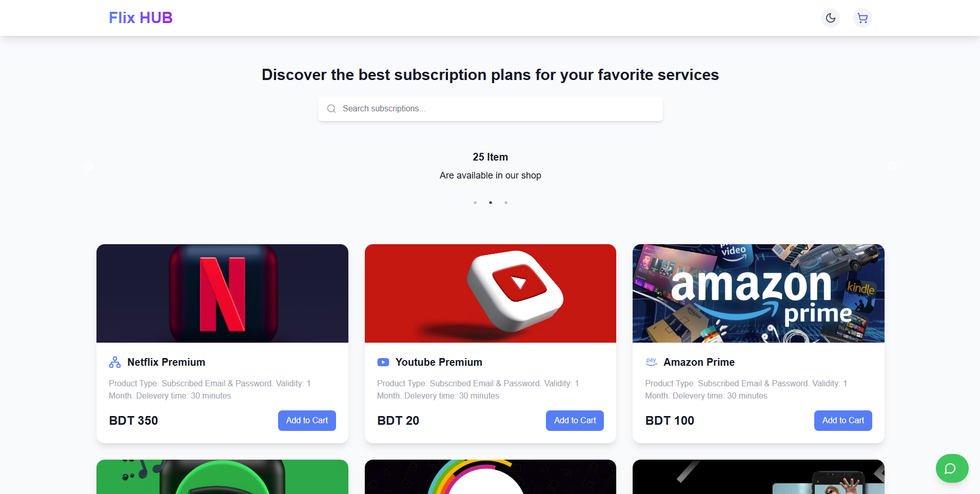Screen dimensions: 980x494
Task: Select the third carousel dot
Action: pos(506,203)
